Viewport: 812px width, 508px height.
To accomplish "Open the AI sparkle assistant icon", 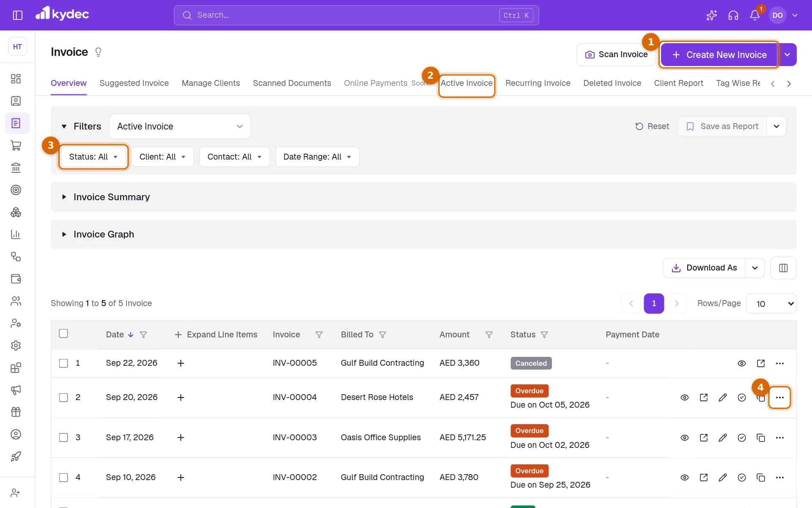I will 712,15.
